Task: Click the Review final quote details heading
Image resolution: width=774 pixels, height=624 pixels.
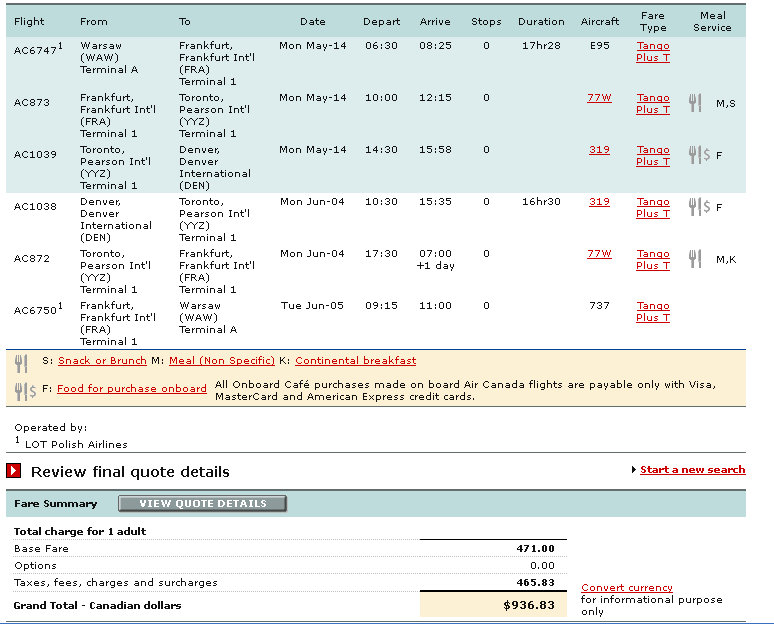Action: pos(130,472)
